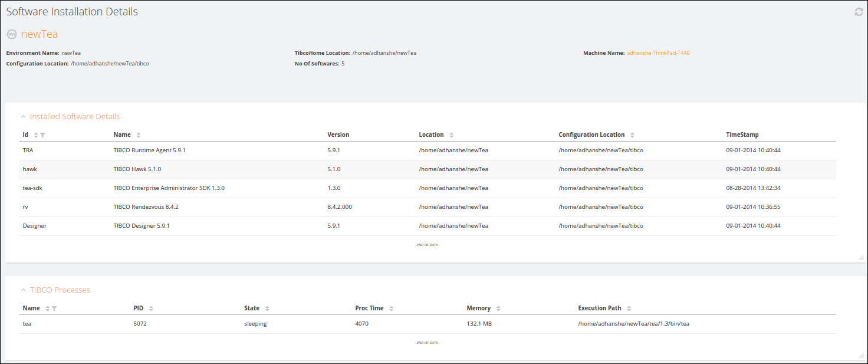Grab the Installed Software panel resize handle

click(860, 258)
